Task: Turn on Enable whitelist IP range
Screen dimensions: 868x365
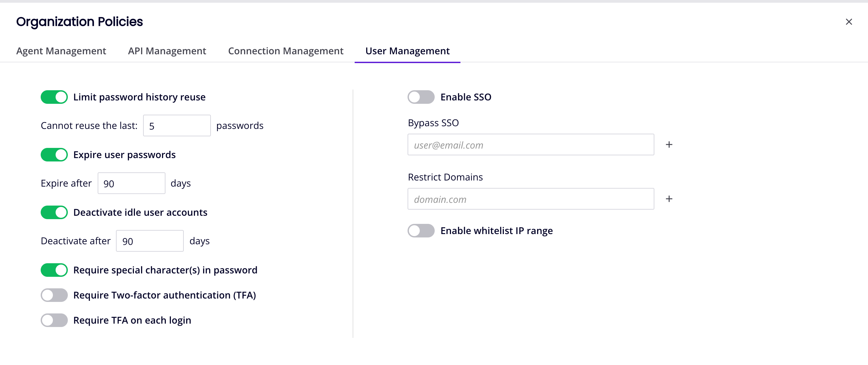Action: 421,231
